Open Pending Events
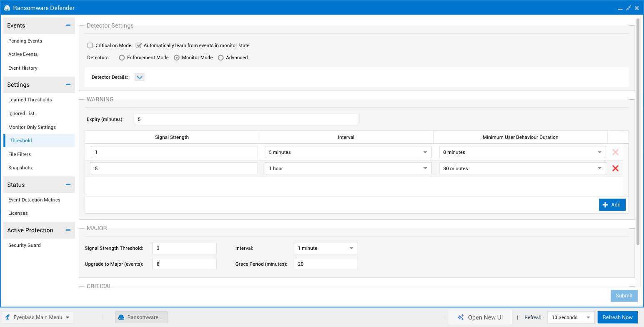Image resolution: width=644 pixels, height=327 pixels. [x=25, y=41]
